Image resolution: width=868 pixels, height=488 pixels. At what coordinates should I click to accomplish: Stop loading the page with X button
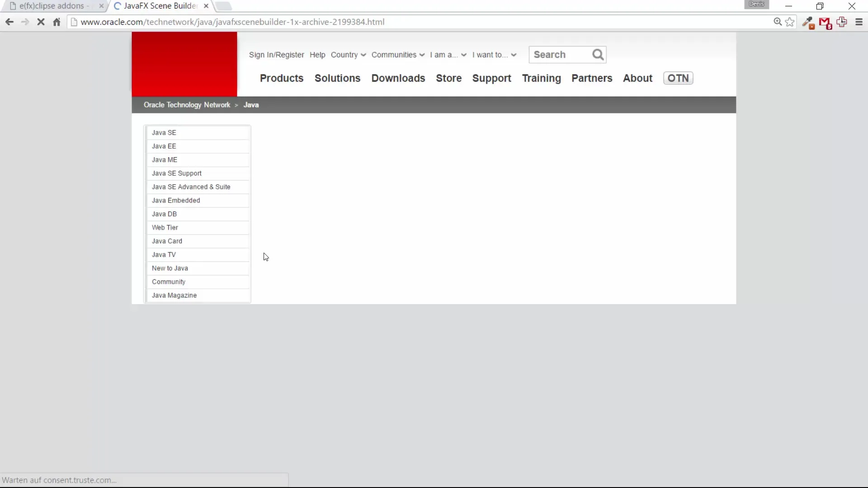tap(41, 22)
